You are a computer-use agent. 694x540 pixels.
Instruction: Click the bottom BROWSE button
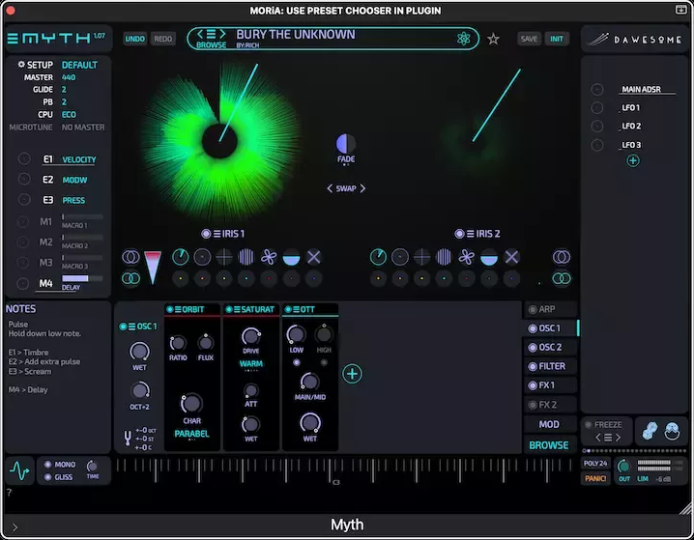point(549,445)
